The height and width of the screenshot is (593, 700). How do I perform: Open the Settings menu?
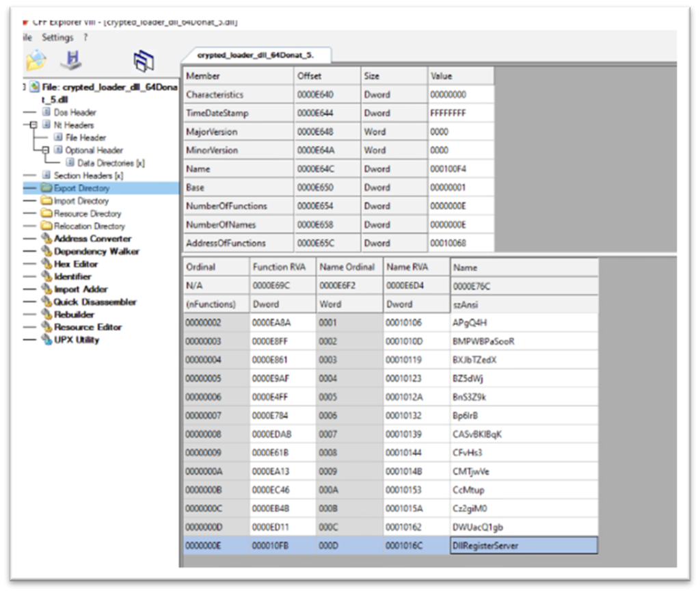pyautogui.click(x=57, y=38)
